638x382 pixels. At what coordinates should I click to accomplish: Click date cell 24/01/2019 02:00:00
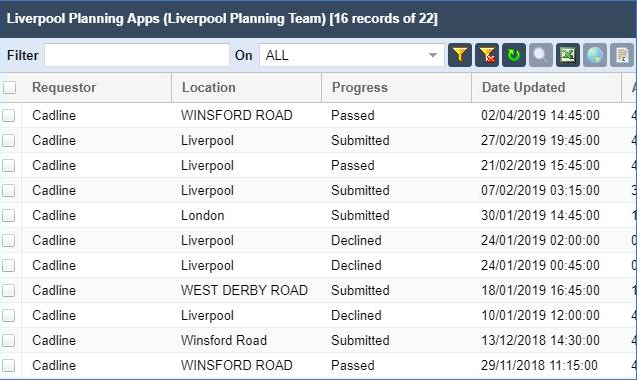540,240
